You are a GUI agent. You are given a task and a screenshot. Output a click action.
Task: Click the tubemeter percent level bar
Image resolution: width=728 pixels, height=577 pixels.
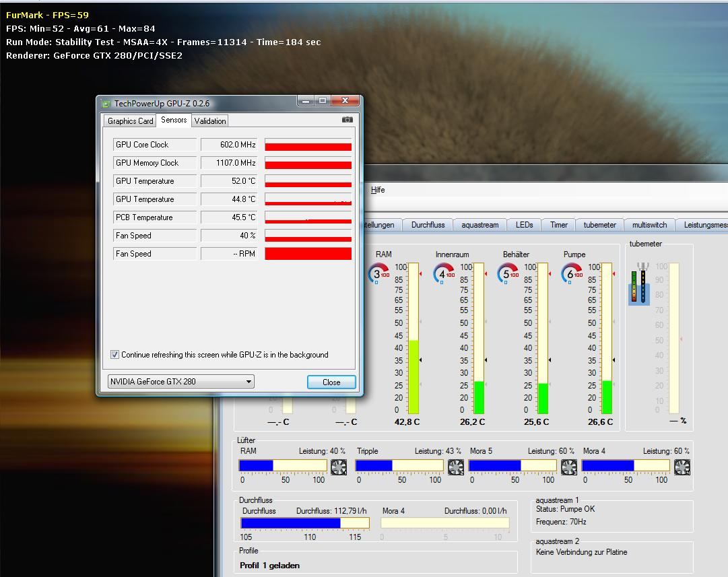pos(673,339)
